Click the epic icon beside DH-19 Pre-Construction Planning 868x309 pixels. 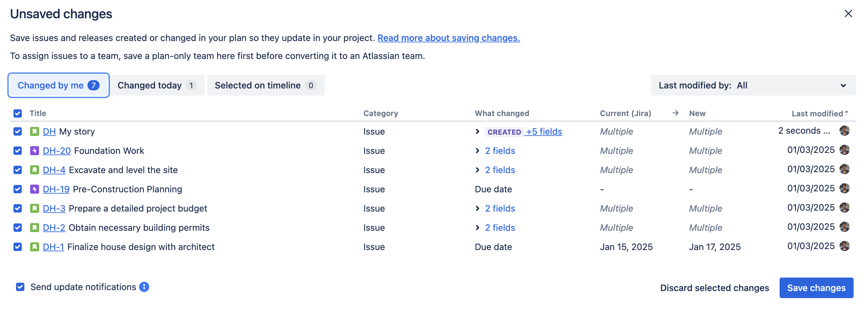click(35, 189)
